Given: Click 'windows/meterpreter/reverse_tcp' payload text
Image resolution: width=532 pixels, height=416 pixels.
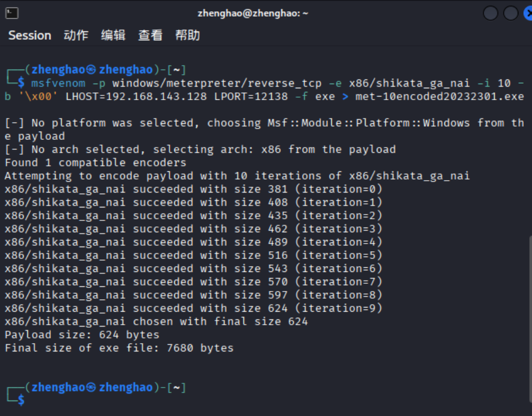Looking at the screenshot, I should click(217, 83).
